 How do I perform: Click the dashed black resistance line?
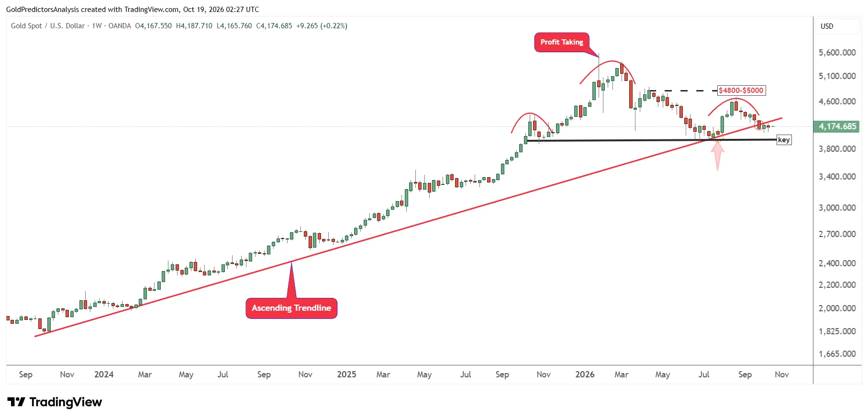(x=682, y=91)
